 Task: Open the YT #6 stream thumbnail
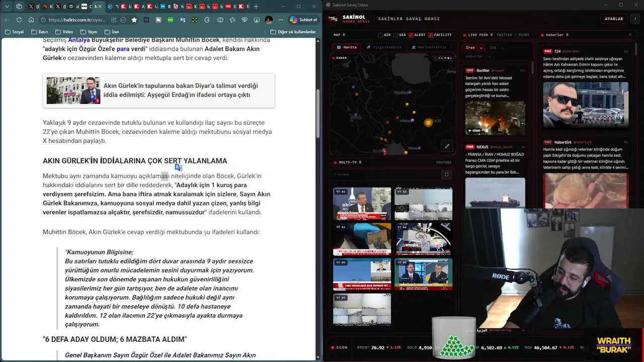pyautogui.click(x=423, y=275)
